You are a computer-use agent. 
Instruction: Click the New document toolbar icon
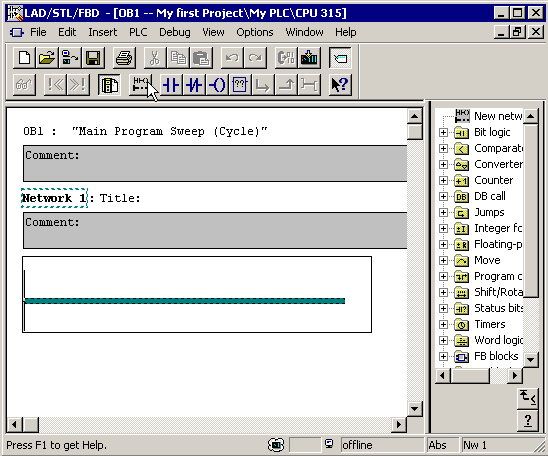click(x=24, y=58)
